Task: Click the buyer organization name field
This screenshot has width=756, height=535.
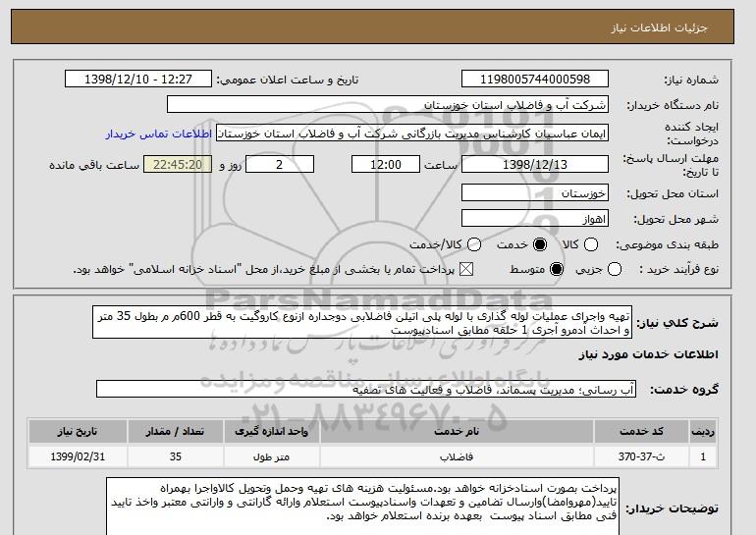Action: [x=388, y=105]
